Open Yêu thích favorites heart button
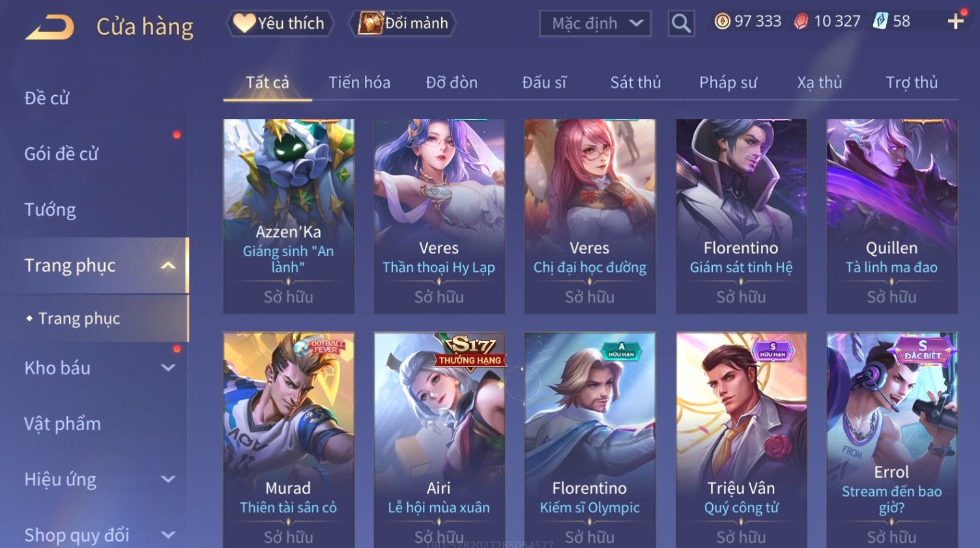 click(280, 23)
